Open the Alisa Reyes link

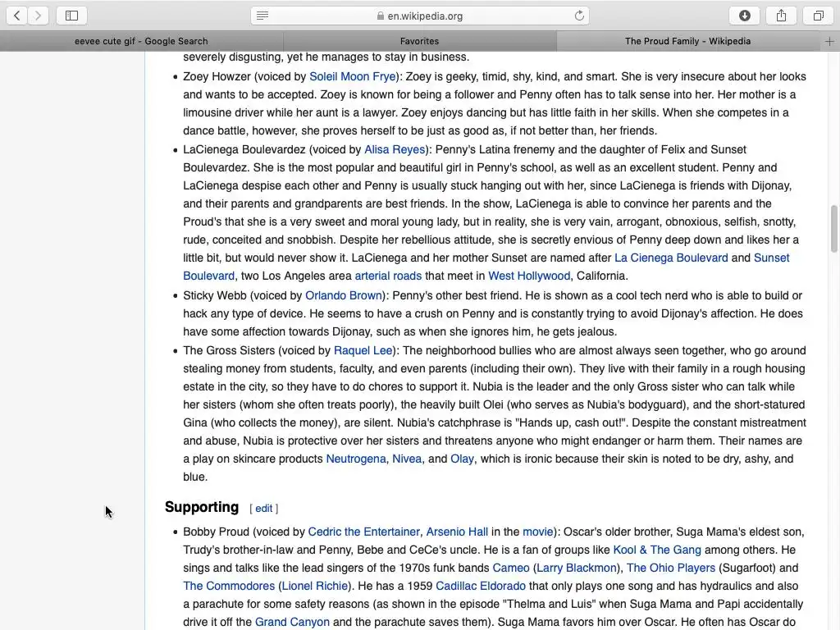tap(395, 149)
